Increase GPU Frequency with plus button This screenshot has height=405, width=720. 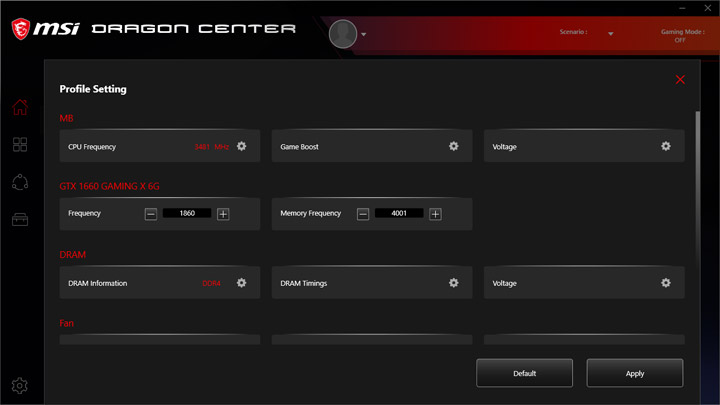[223, 214]
